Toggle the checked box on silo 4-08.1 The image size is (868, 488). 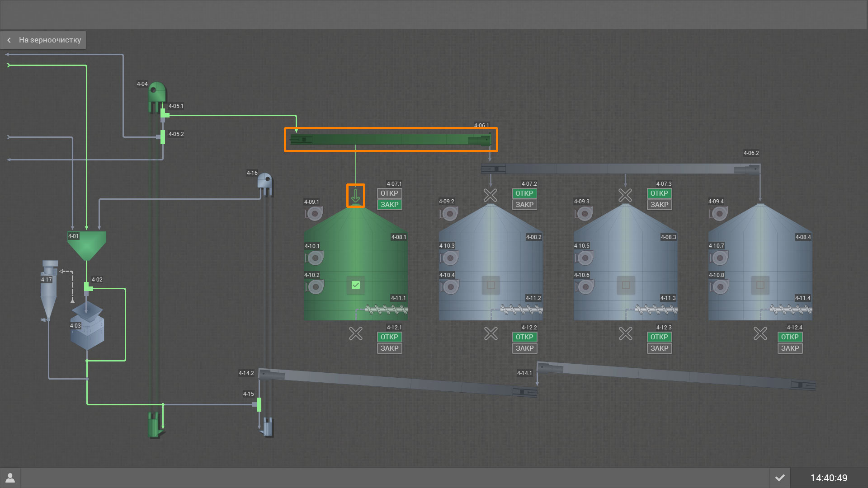[356, 285]
